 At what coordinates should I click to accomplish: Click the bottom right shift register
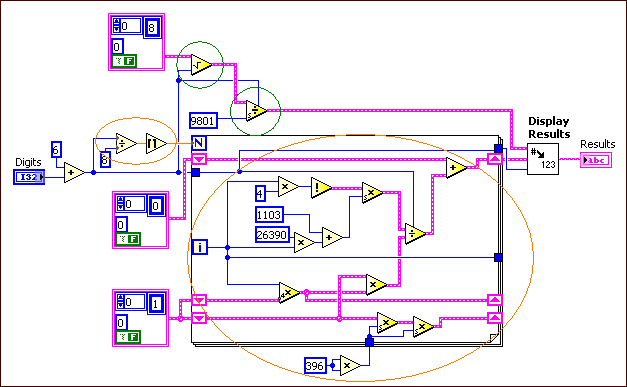coord(495,318)
